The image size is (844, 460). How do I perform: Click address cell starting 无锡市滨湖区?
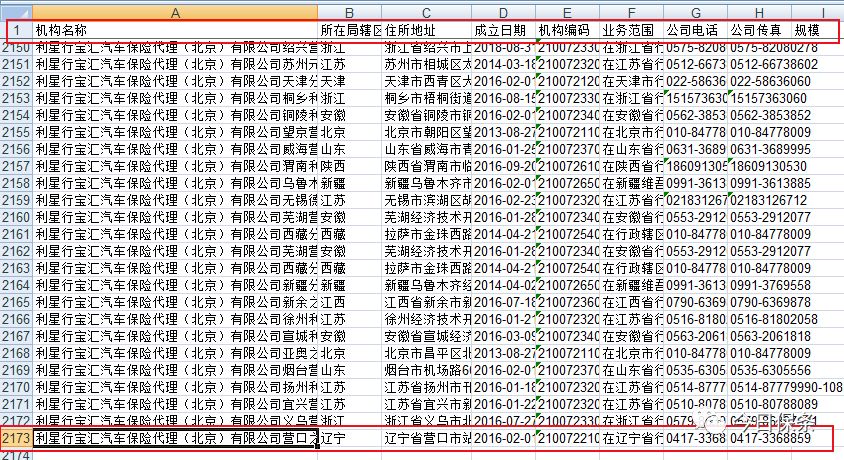(x=426, y=201)
